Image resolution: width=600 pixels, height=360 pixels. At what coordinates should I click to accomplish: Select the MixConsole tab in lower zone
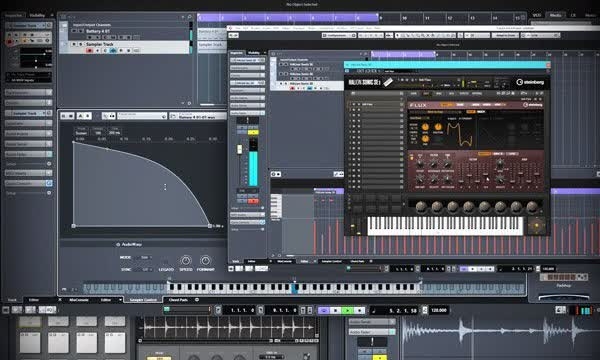78,300
